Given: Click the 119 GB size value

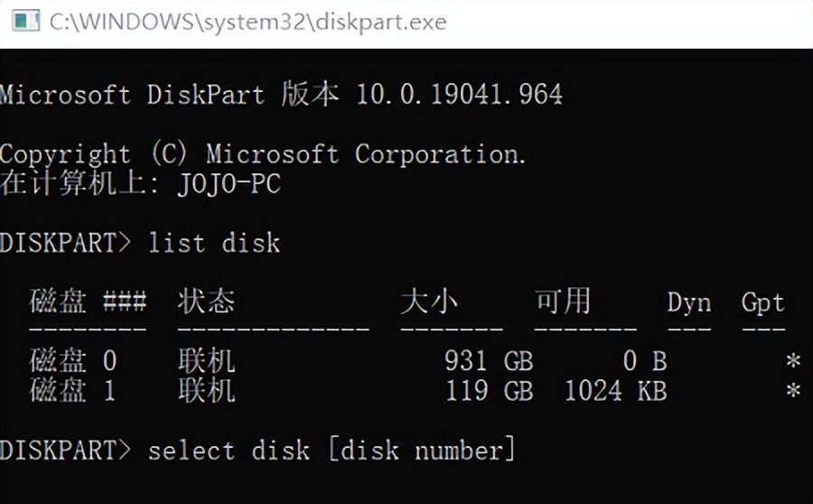Looking at the screenshot, I should 489,391.
